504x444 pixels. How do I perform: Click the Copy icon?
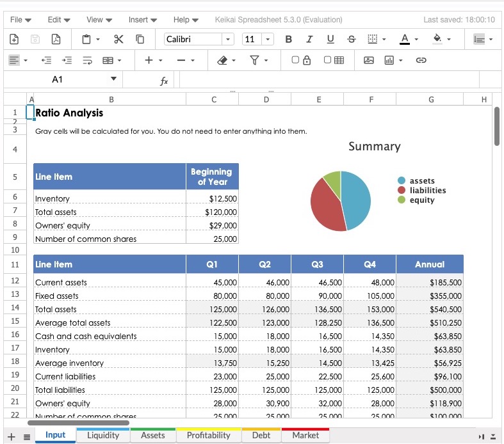pyautogui.click(x=140, y=39)
